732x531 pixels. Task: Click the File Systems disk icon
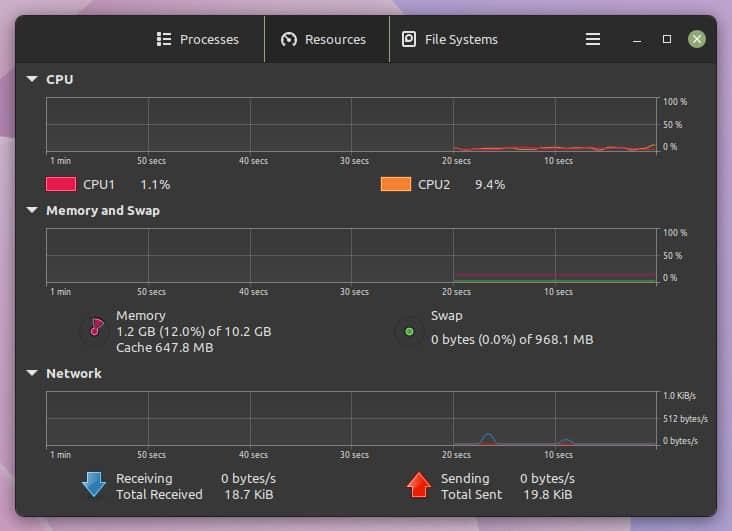(408, 39)
